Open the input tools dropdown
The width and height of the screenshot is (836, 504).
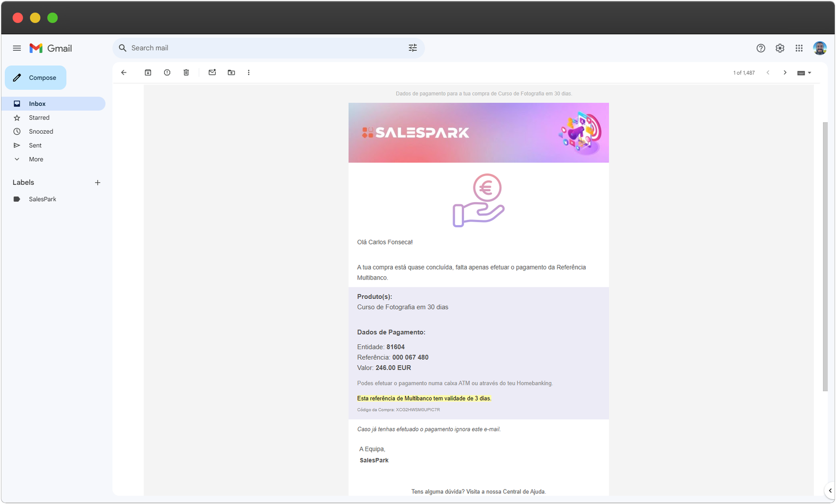click(x=804, y=73)
